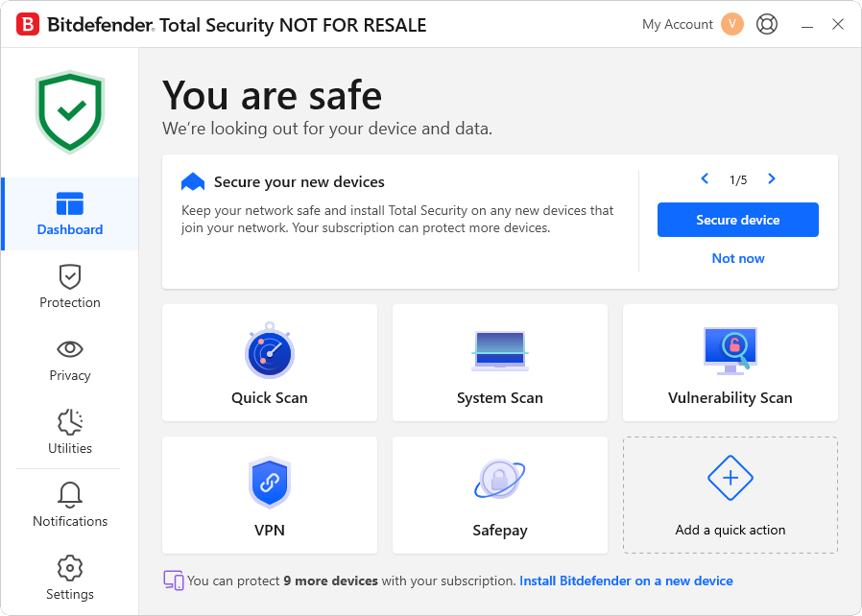Click the green shield status icon

tap(70, 111)
